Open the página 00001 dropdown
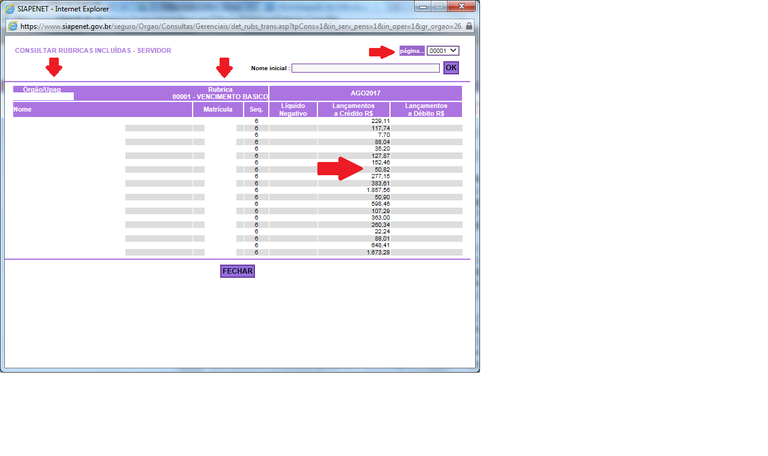 442,50
